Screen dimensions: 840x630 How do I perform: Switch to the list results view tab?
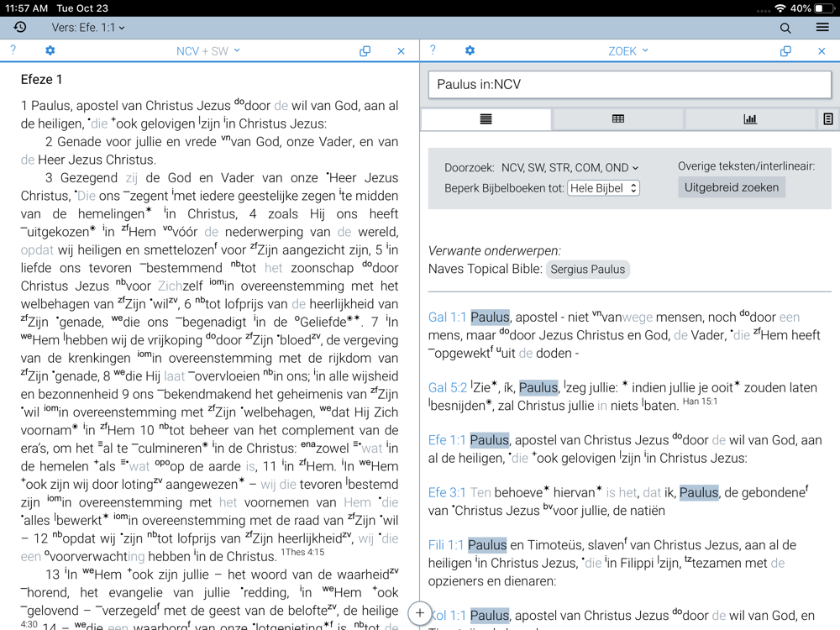coord(486,119)
